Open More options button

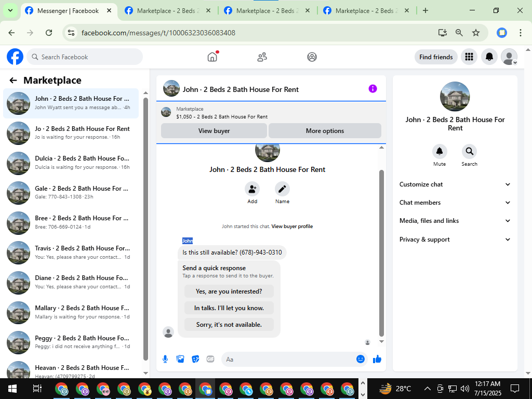pos(325,130)
